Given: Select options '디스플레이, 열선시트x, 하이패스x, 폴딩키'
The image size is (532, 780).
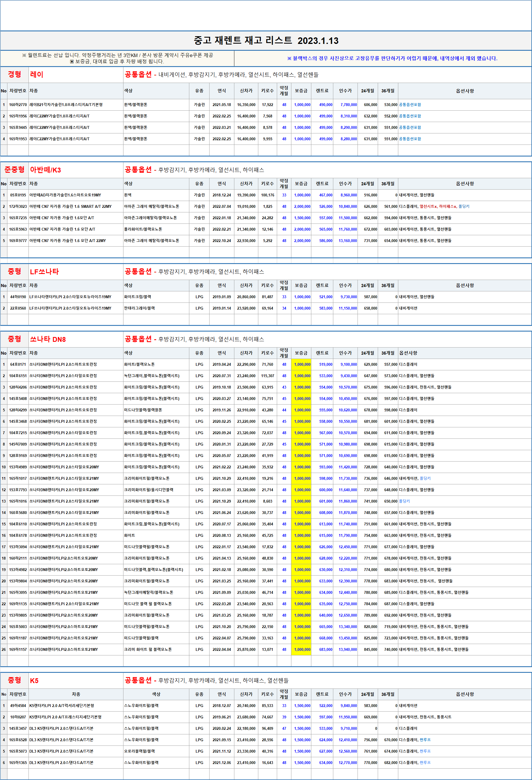Looking at the screenshot, I should pos(434,206).
